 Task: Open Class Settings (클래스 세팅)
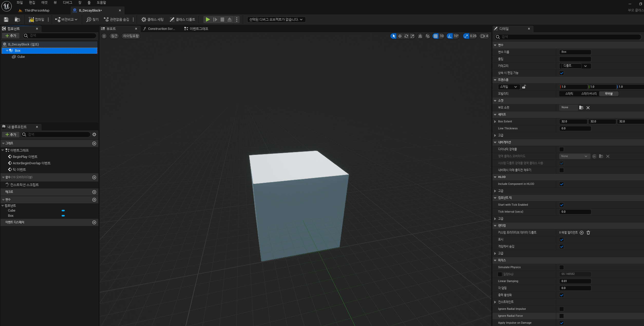(152, 20)
